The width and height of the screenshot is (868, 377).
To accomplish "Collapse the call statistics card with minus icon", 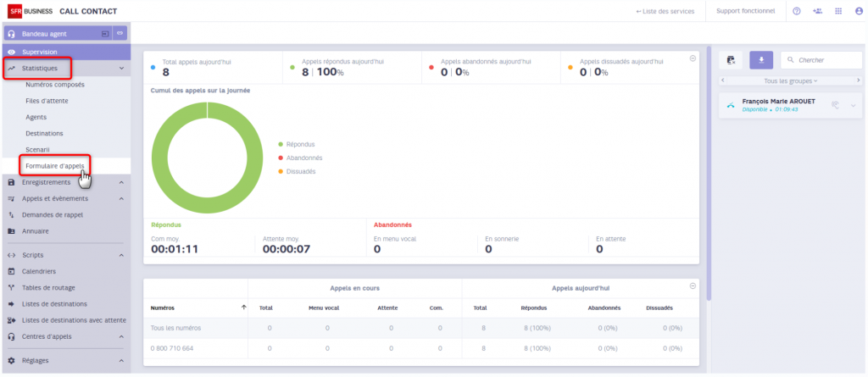I will (693, 58).
